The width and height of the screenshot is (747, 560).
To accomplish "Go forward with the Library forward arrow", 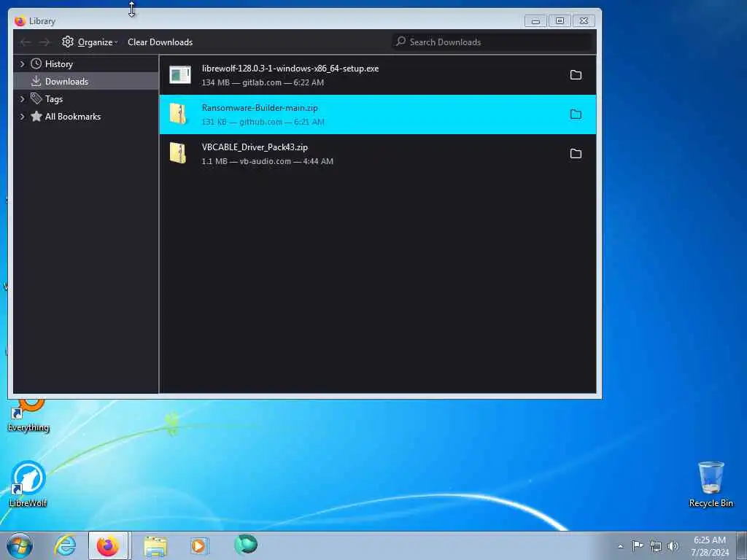I will [44, 42].
